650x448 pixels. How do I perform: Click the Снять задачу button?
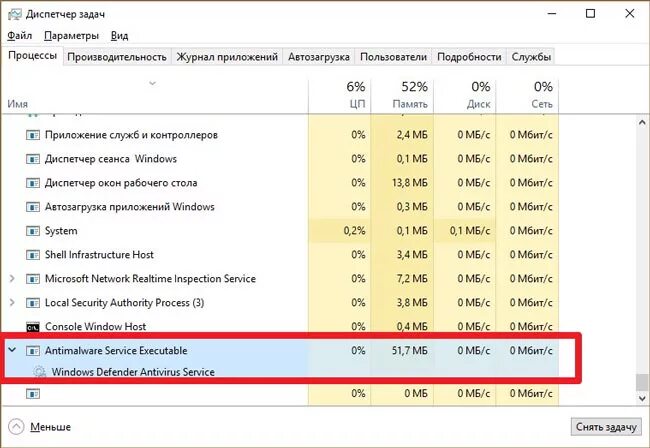tap(606, 427)
